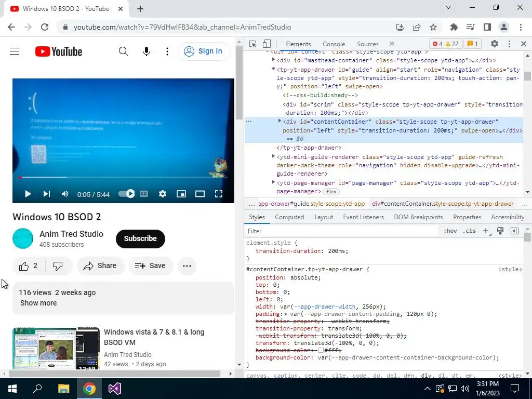The image size is (532, 399).
Task: Open Visual Studio from the taskbar
Action: pyautogui.click(x=115, y=389)
